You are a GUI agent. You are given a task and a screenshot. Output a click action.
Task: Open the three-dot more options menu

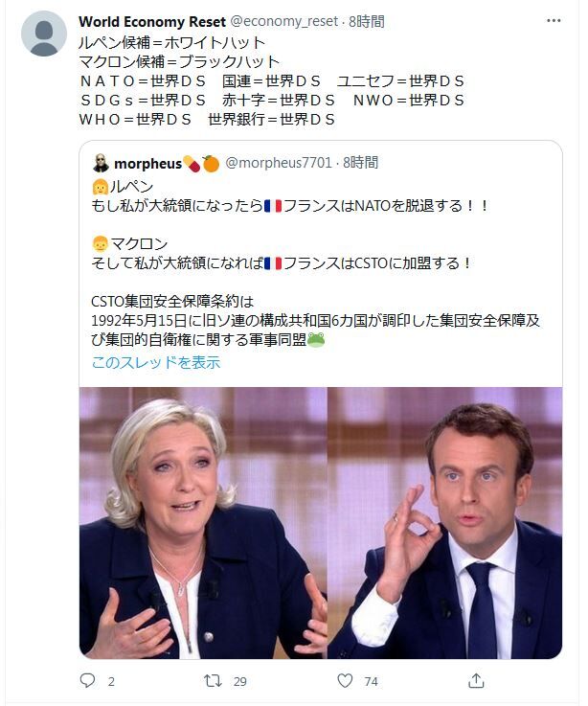(554, 21)
